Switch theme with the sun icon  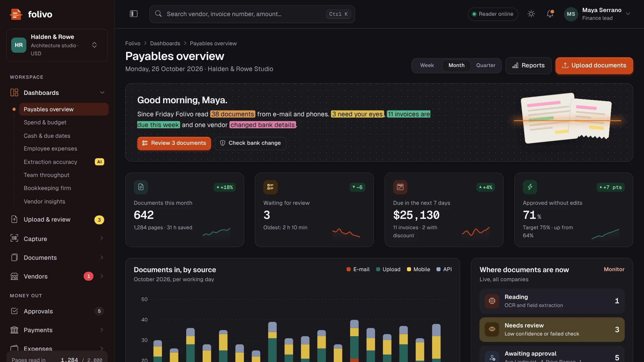pyautogui.click(x=531, y=14)
